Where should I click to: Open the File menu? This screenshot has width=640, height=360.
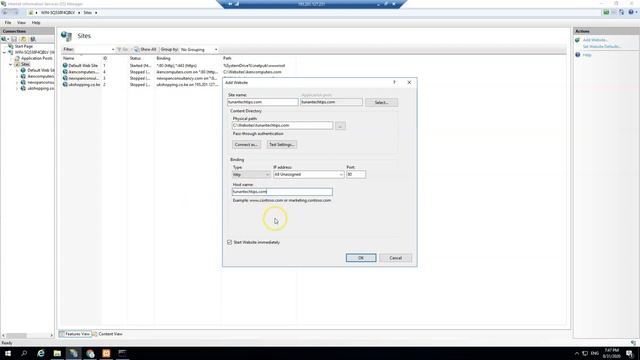coord(8,23)
